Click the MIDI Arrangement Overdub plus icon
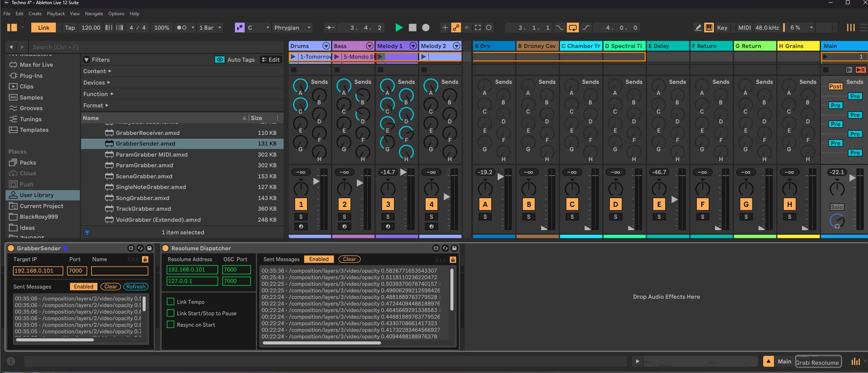 445,28
